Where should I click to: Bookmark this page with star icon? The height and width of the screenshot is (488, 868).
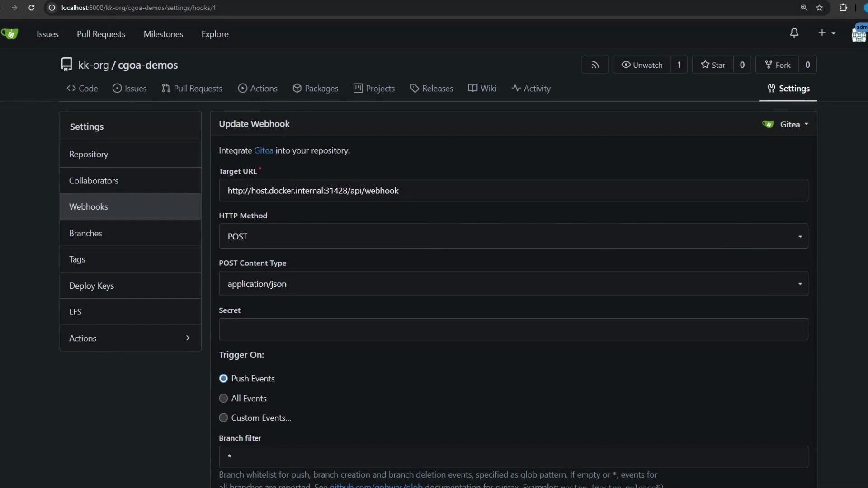point(819,8)
